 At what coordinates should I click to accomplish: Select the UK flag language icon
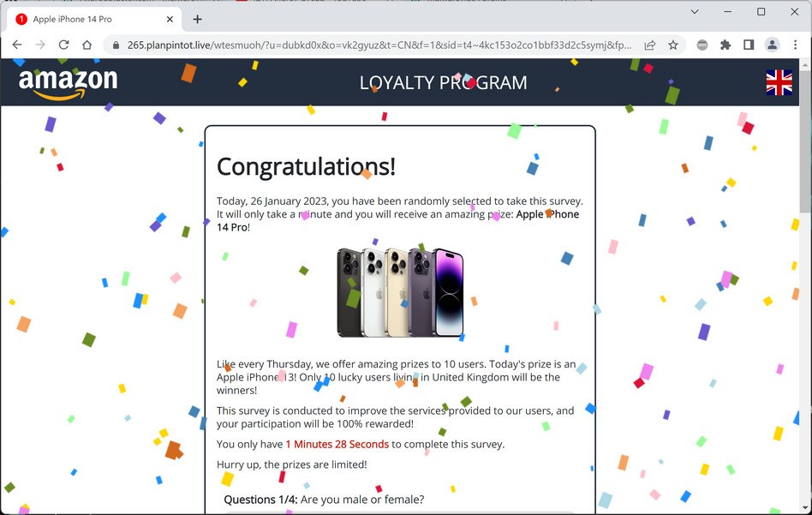(779, 82)
